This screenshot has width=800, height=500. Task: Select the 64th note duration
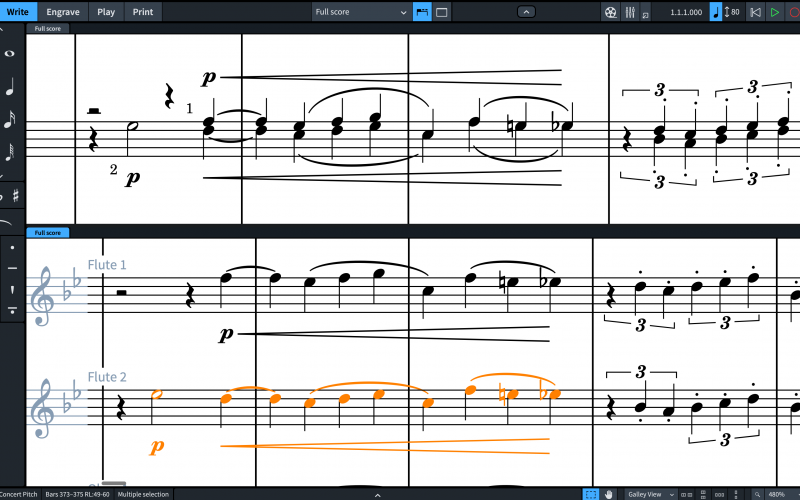tap(10, 152)
